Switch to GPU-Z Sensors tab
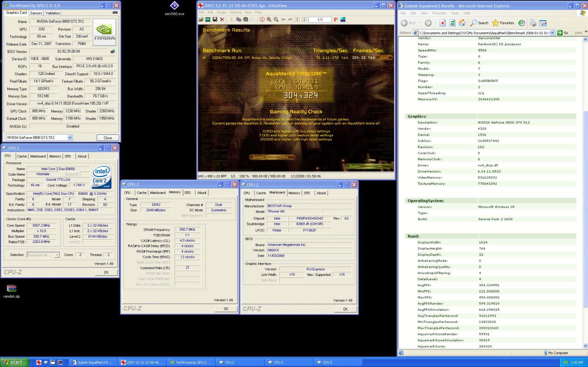588x367 pixels. coord(36,13)
